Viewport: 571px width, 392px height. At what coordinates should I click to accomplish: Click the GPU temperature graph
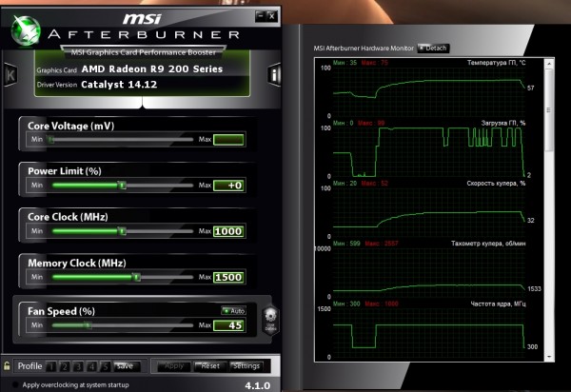[428, 91]
